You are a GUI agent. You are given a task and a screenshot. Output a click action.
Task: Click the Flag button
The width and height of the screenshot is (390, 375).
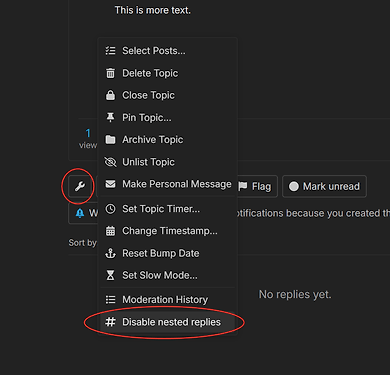pyautogui.click(x=257, y=186)
